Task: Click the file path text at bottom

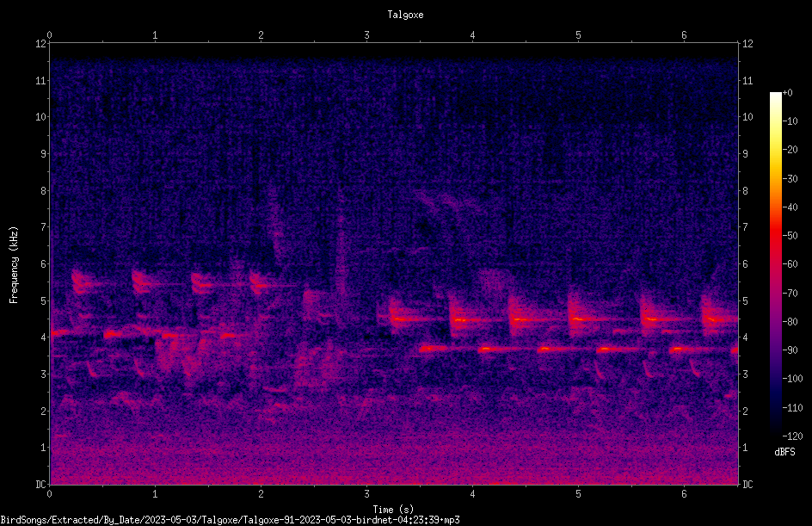Action: (x=230, y=520)
